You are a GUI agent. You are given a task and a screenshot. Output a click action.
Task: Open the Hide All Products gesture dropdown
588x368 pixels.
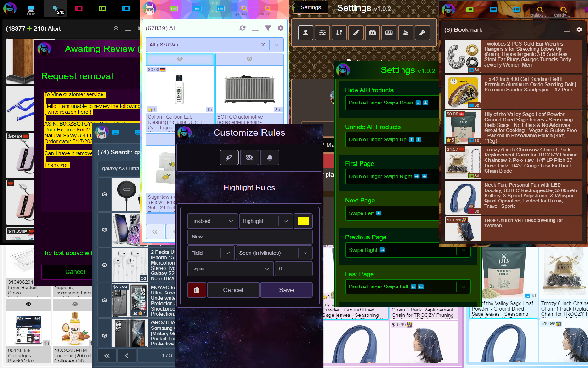point(393,103)
